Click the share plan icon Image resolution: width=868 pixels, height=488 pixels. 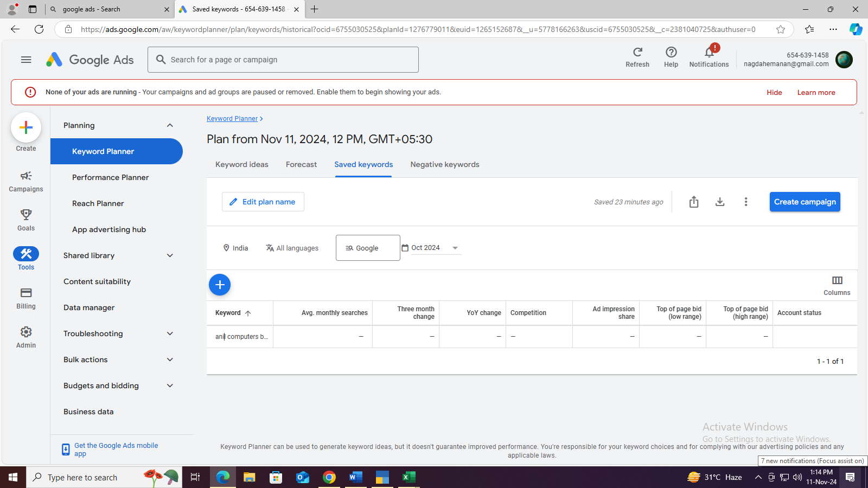694,202
